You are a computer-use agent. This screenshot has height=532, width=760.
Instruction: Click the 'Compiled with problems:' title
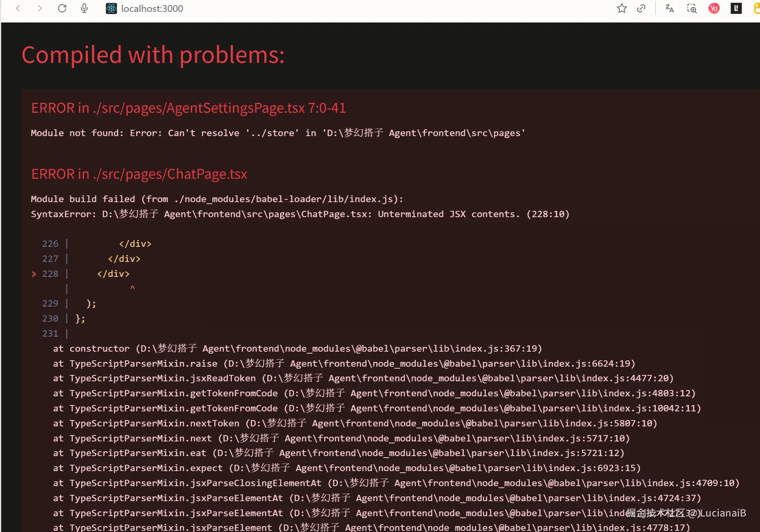[x=153, y=55]
